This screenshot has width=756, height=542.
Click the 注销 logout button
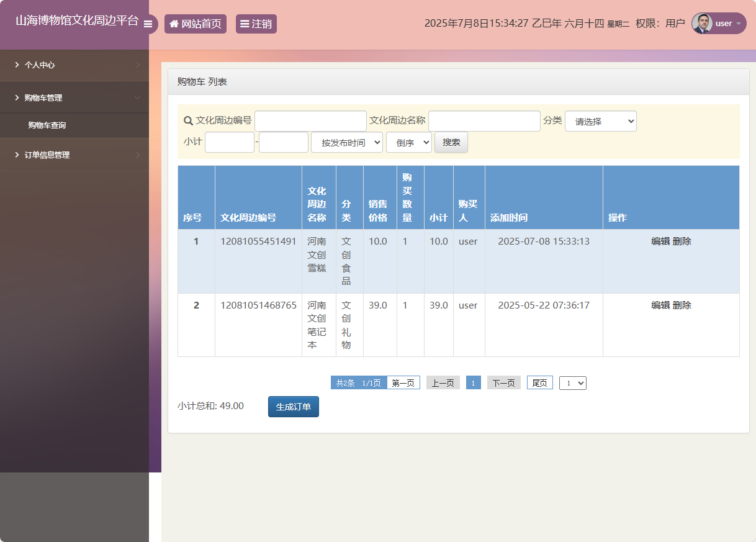256,24
